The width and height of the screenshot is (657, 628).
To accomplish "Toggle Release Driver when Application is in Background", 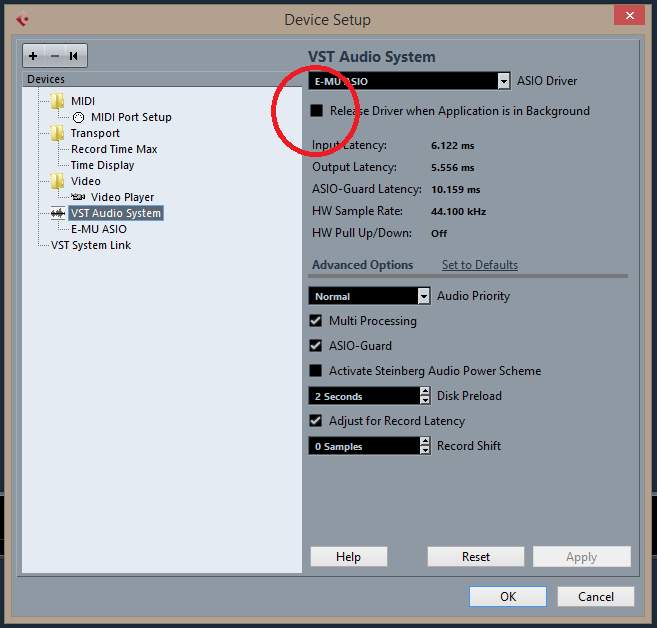I will (x=317, y=111).
